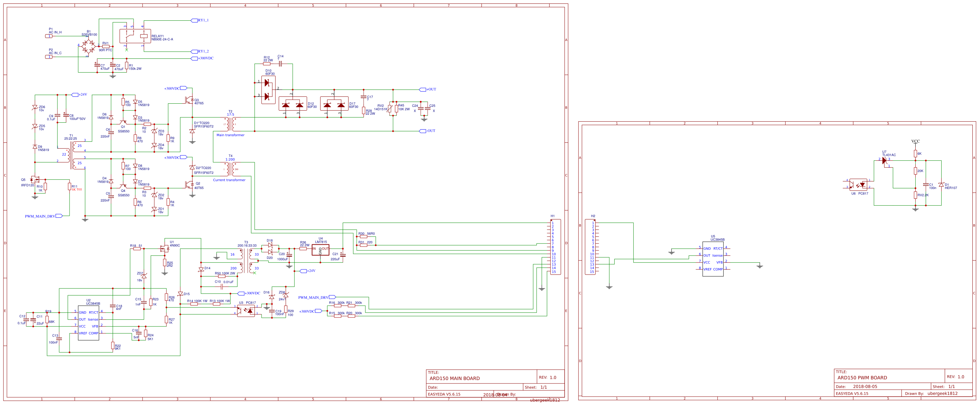Select the T1 25:22:25 transformer symbol
Viewport: 980px width, 406px height.
pyautogui.click(x=71, y=155)
